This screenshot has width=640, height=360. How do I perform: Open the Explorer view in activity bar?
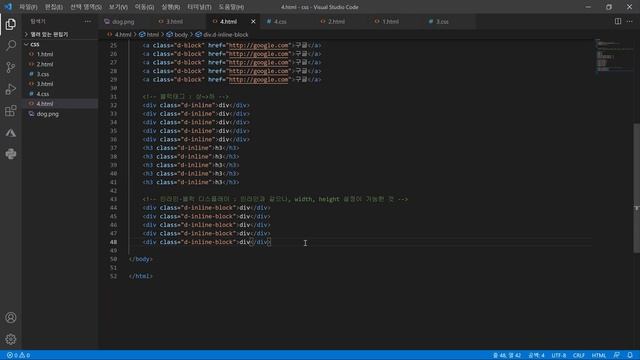(x=11, y=24)
